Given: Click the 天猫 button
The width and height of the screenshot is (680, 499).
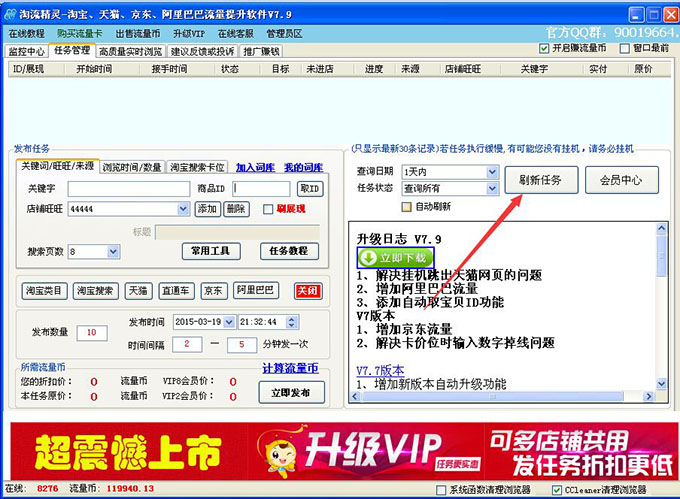Looking at the screenshot, I should click(138, 290).
